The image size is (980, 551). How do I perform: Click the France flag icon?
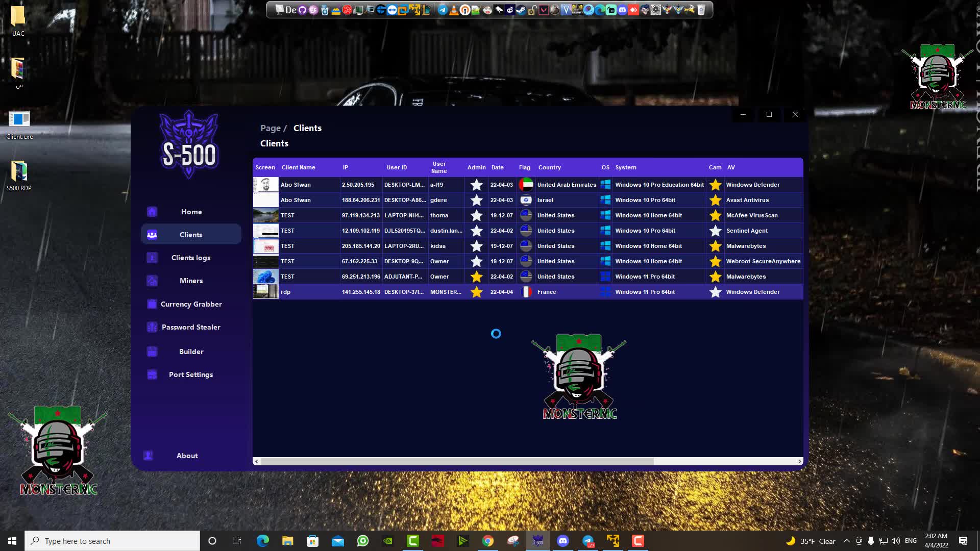click(526, 292)
